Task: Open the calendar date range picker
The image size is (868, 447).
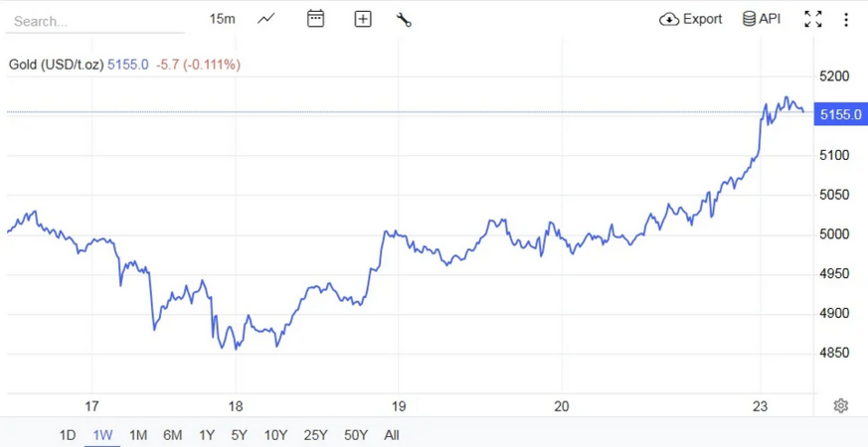Action: point(315,19)
